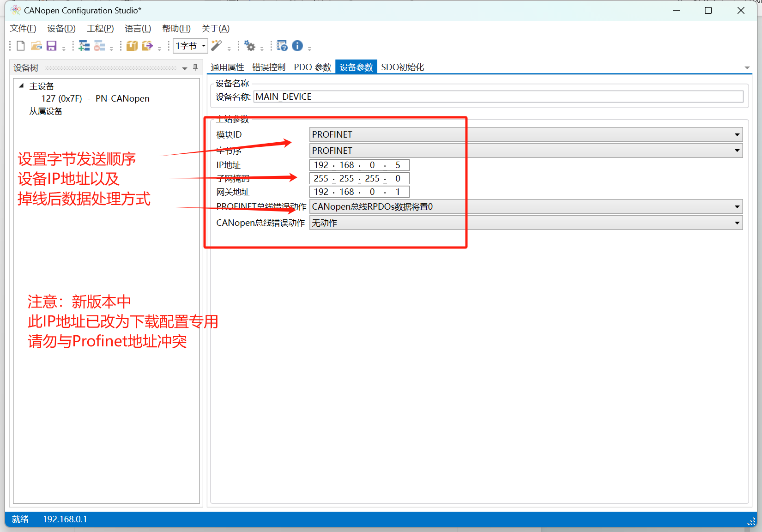Image resolution: width=762 pixels, height=532 pixels.
Task: Click the add device tree icon
Action: [x=84, y=46]
